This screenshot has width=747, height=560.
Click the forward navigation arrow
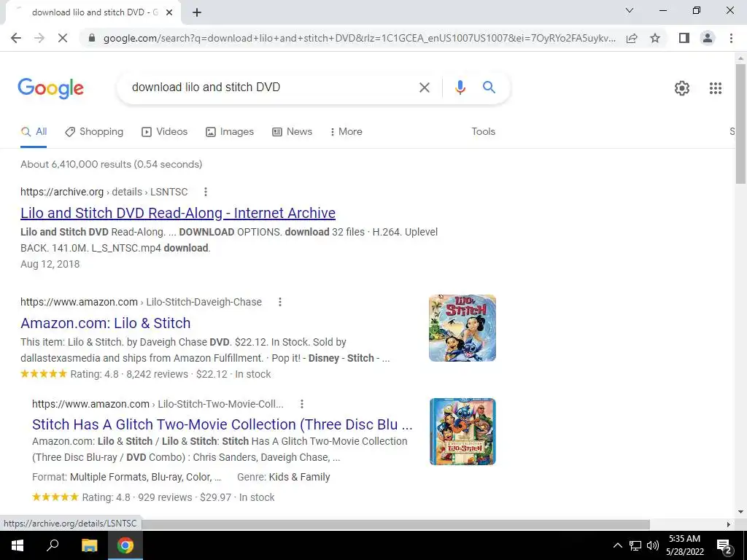[39, 38]
